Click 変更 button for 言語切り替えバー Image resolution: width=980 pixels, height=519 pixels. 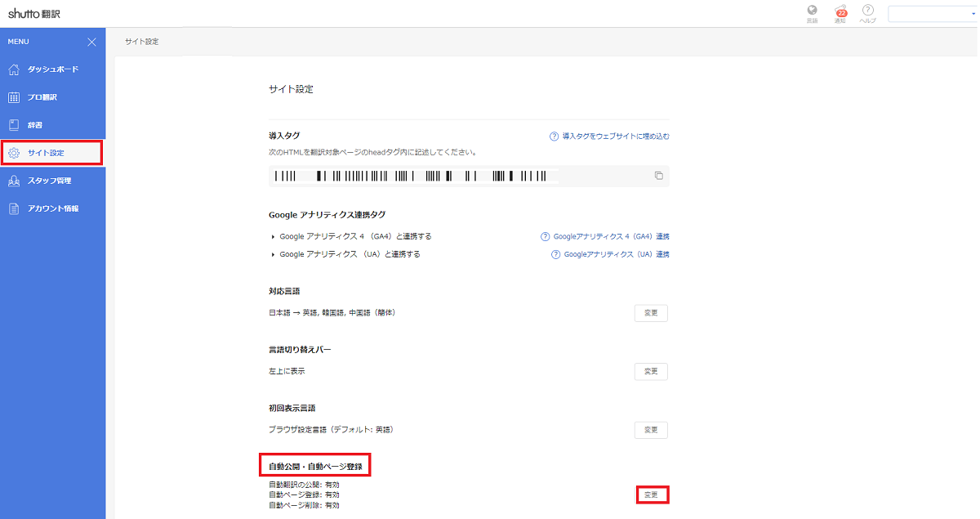651,372
